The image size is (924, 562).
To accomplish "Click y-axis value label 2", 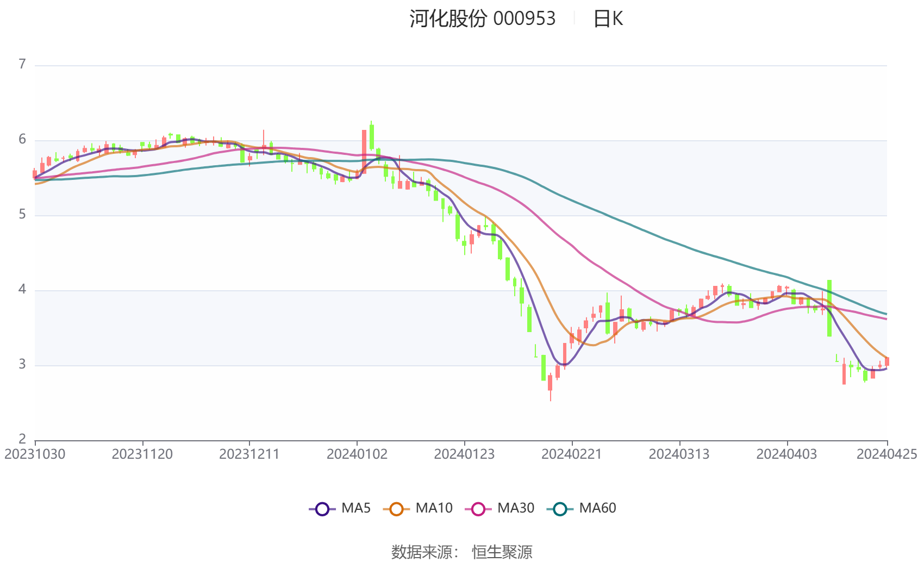I will click(x=22, y=439).
